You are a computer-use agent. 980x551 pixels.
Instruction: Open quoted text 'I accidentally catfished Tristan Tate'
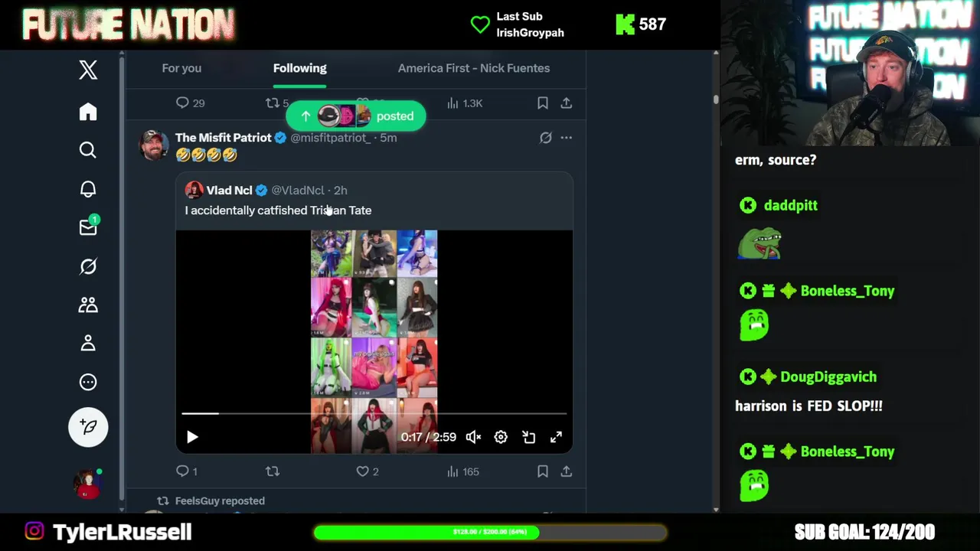[x=278, y=210]
